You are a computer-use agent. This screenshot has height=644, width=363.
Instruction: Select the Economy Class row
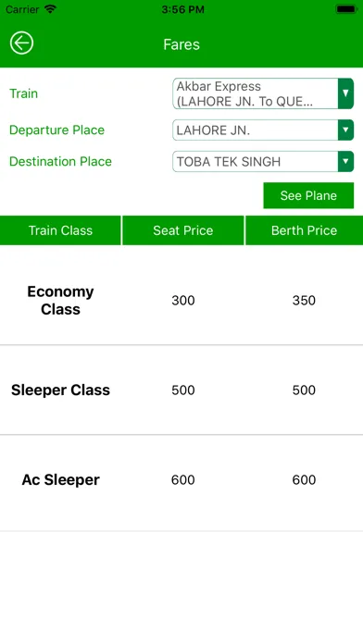pos(181,300)
